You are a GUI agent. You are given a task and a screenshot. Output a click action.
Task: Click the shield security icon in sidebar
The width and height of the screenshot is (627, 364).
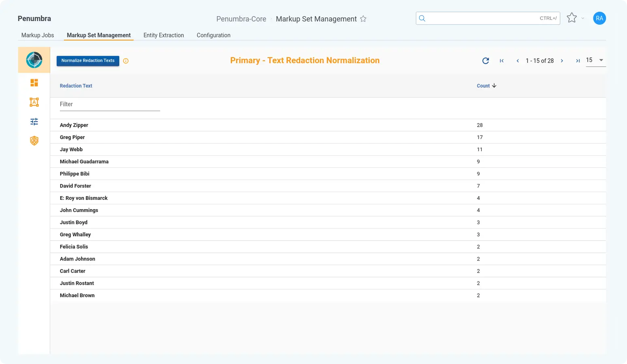point(34,141)
